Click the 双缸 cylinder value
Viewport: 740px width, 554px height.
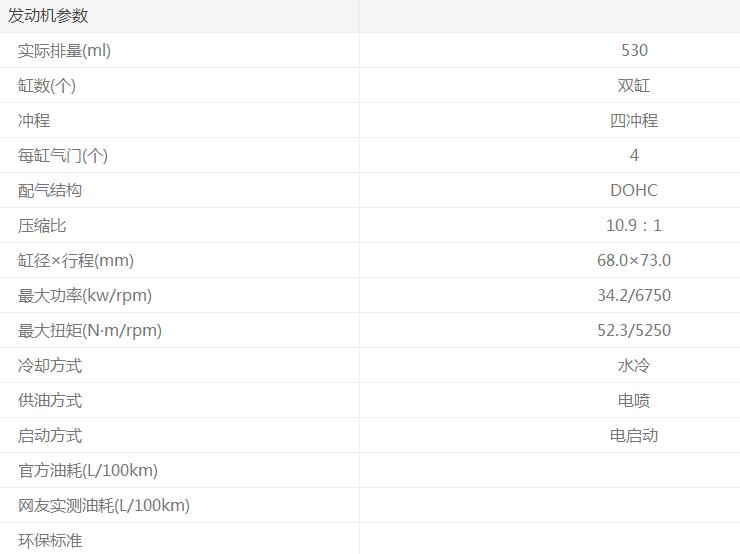634,86
